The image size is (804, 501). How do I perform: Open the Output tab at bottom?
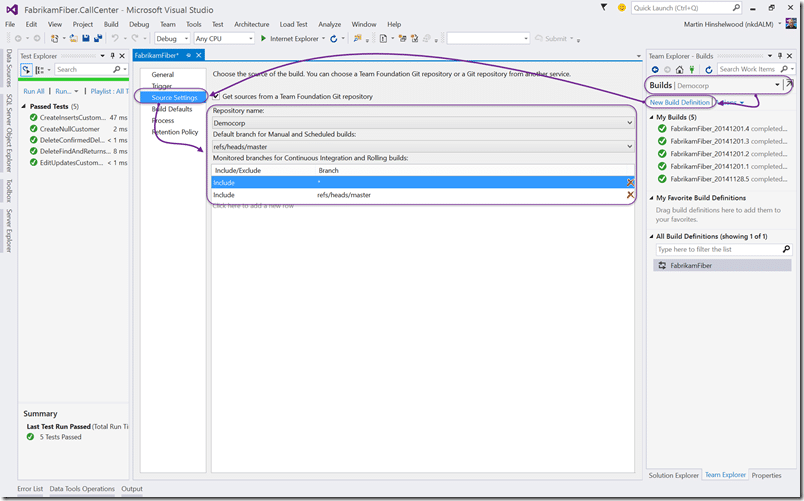coord(132,489)
